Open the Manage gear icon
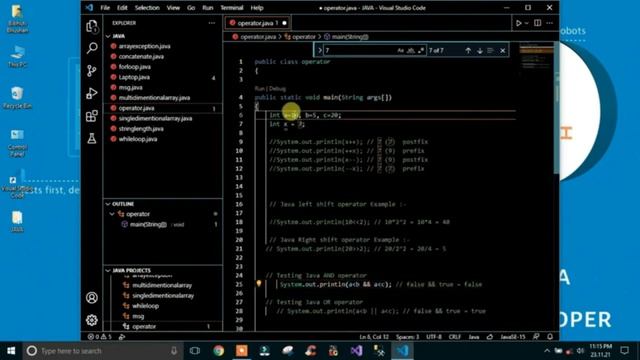The image size is (640, 360). point(92,320)
